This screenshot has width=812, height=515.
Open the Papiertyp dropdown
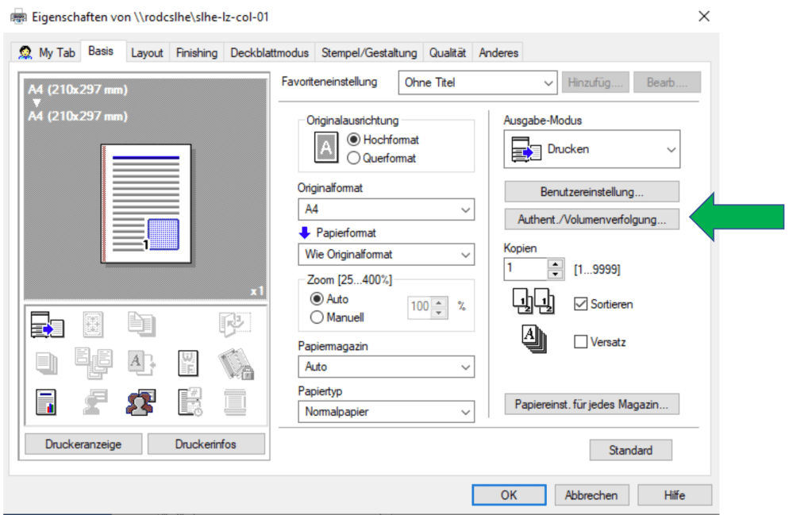pos(389,412)
